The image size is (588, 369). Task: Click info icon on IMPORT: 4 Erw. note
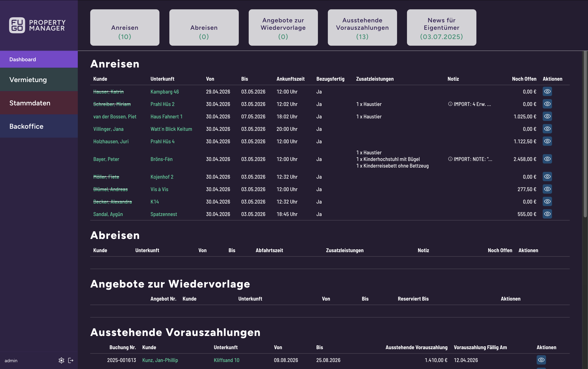click(x=450, y=104)
